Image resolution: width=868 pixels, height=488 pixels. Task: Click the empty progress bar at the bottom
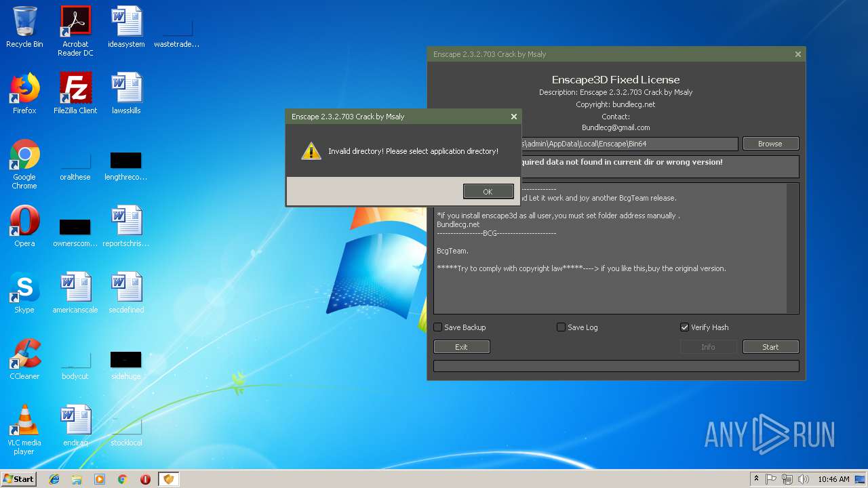click(x=616, y=366)
